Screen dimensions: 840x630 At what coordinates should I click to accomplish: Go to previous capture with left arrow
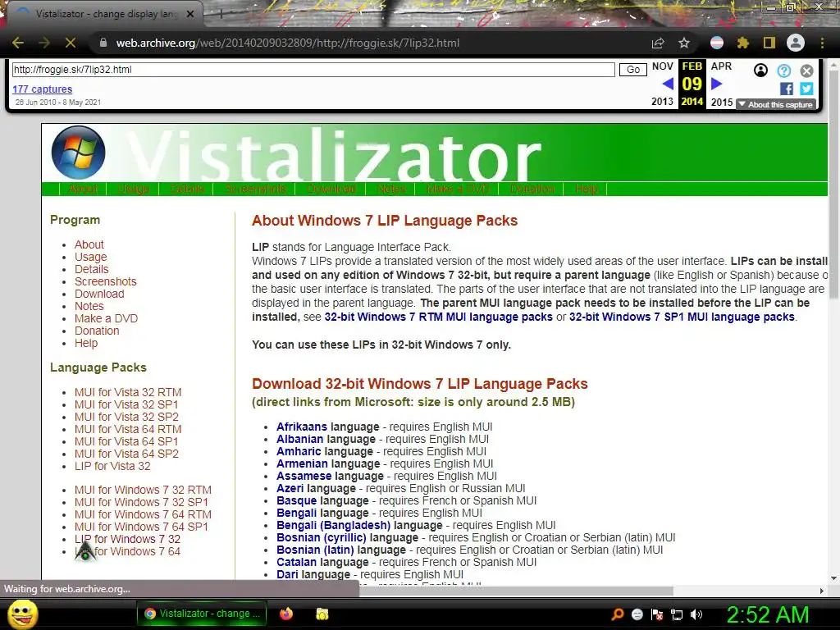click(668, 84)
